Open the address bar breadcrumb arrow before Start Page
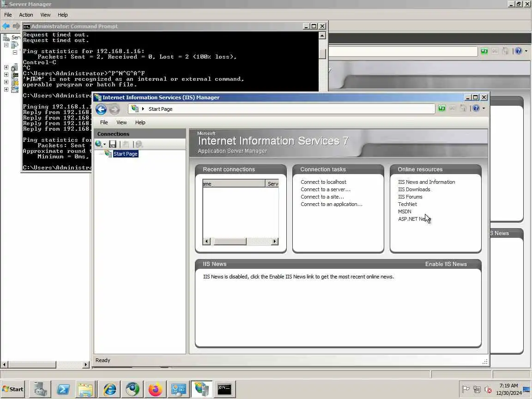 pyautogui.click(x=143, y=109)
